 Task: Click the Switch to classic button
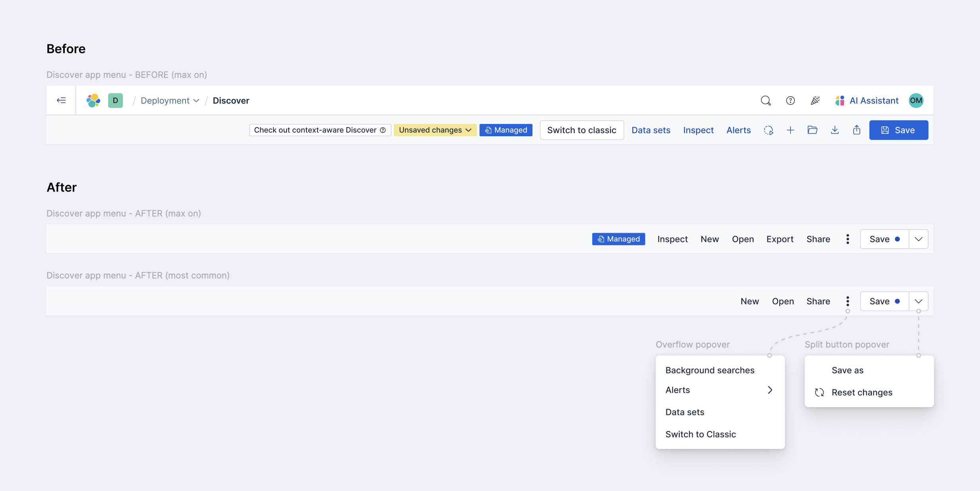581,130
